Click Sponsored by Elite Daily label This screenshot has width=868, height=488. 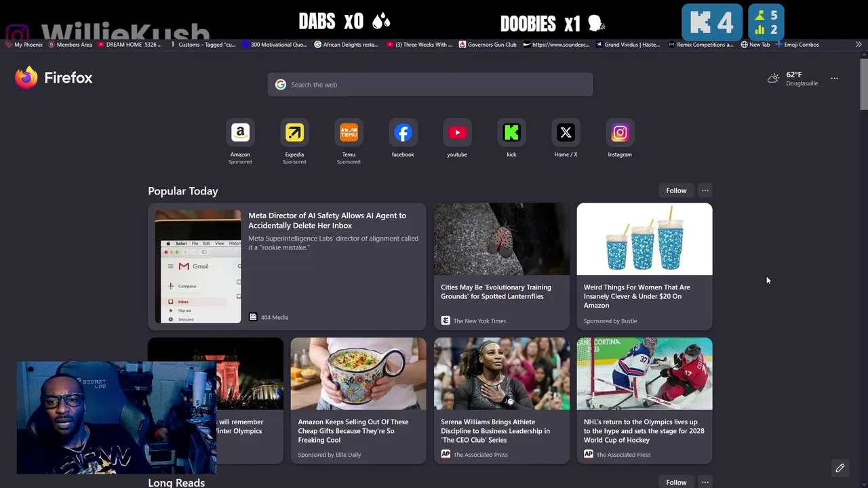(x=330, y=455)
